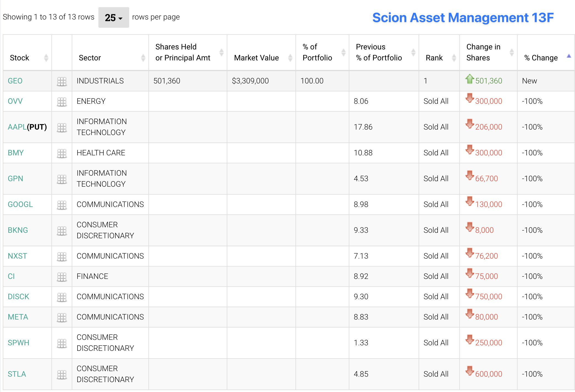The width and height of the screenshot is (575, 392).
Task: Click red down arrow in GOOGL row
Action: pyautogui.click(x=470, y=201)
